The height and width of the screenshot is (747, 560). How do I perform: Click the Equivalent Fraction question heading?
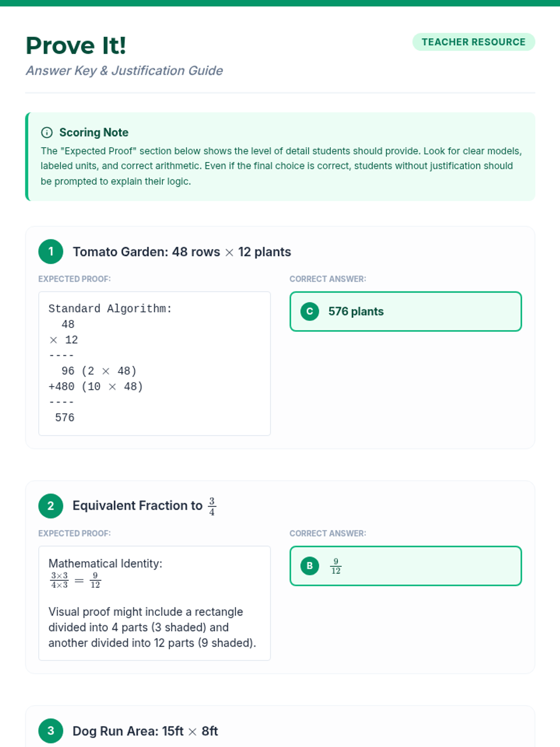tap(144, 506)
